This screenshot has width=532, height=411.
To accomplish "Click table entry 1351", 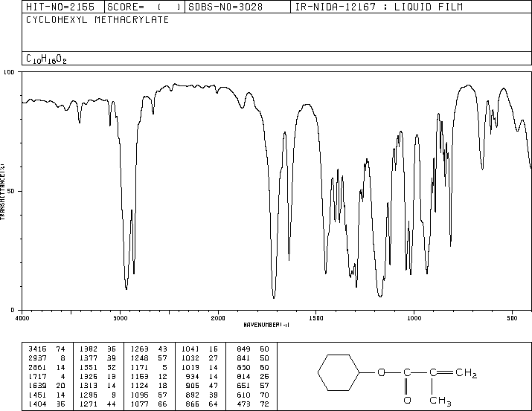I will 89,367.
